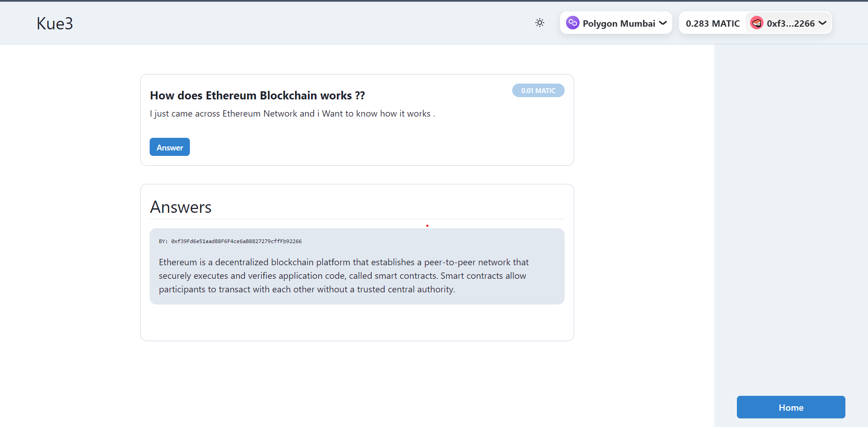Click the Home button
Screen dimensions: 868x427
click(791, 407)
